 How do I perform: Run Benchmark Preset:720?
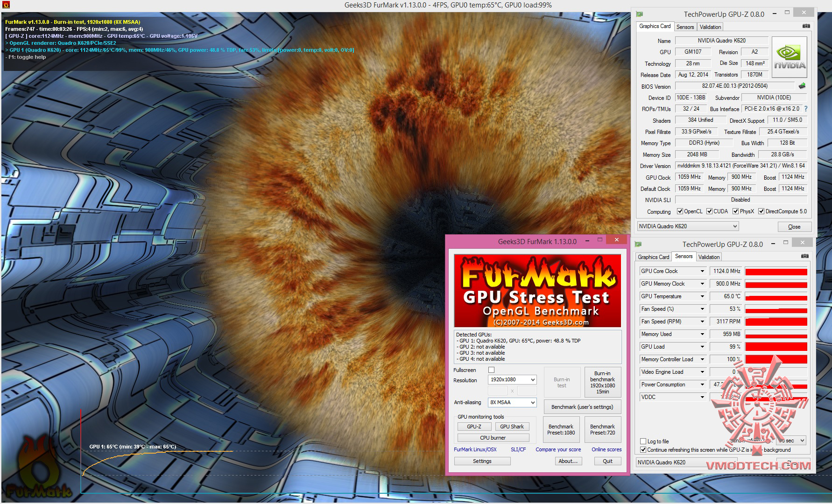(x=602, y=429)
